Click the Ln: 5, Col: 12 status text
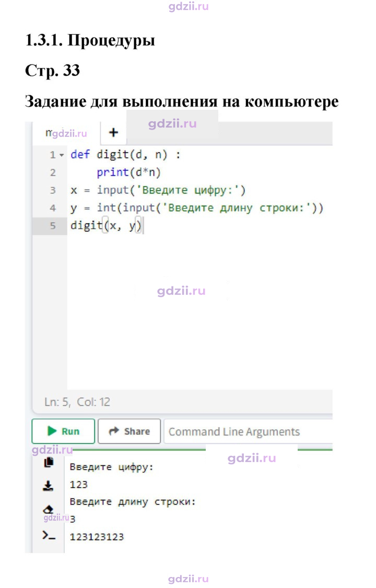The height and width of the screenshot is (588, 376). (x=77, y=402)
